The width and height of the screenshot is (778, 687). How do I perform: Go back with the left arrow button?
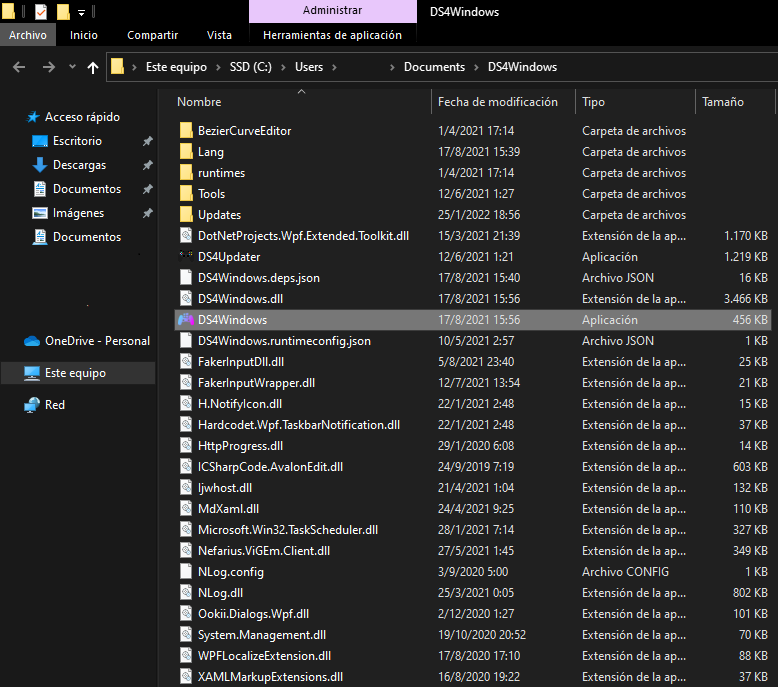tap(19, 67)
